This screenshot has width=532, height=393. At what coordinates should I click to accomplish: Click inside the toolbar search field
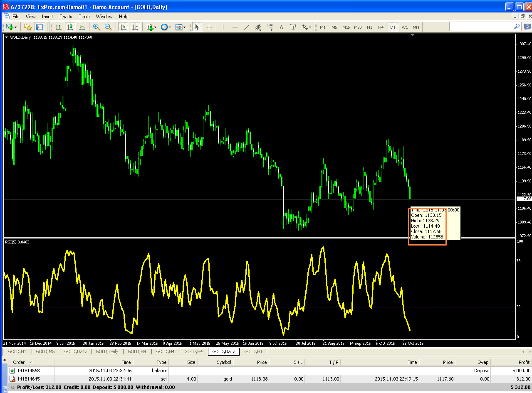[x=482, y=26]
